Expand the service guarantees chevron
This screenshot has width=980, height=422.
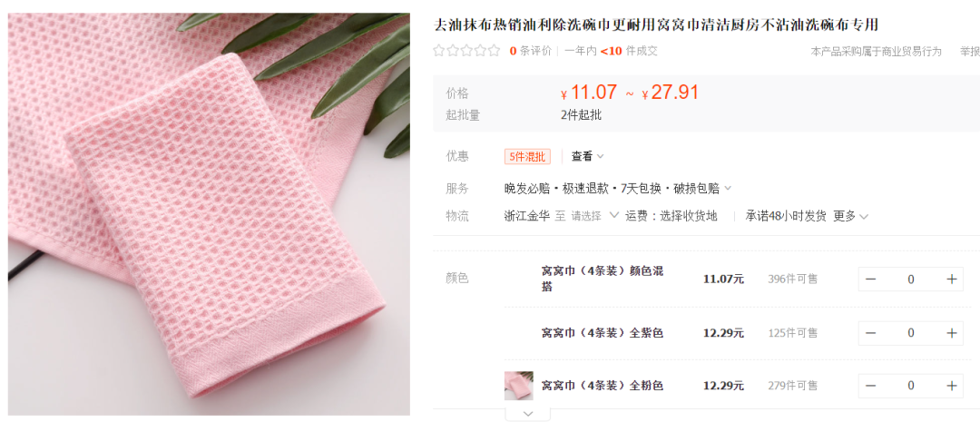728,189
